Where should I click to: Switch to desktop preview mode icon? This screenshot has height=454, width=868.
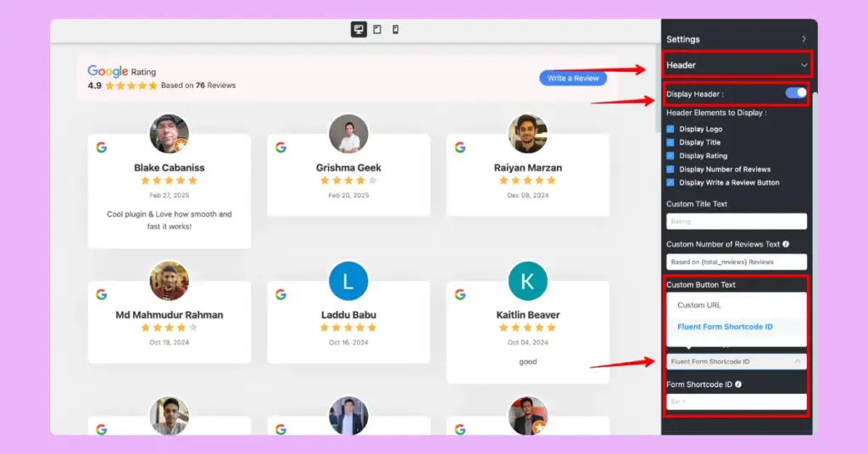click(359, 30)
